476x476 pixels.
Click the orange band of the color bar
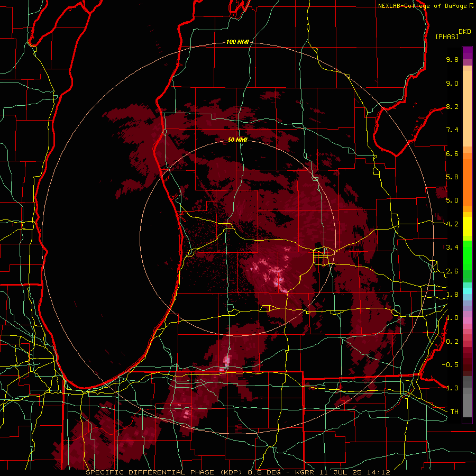pos(467,182)
